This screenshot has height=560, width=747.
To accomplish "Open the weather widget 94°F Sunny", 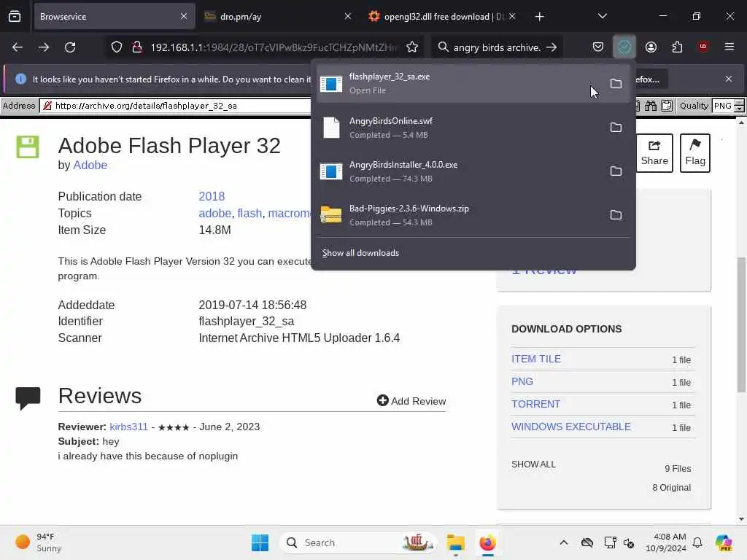I will tap(38, 542).
